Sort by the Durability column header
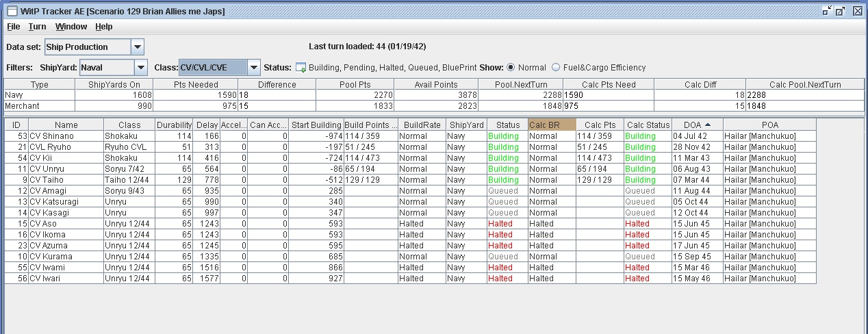The height and width of the screenshot is (334, 868). (x=174, y=125)
